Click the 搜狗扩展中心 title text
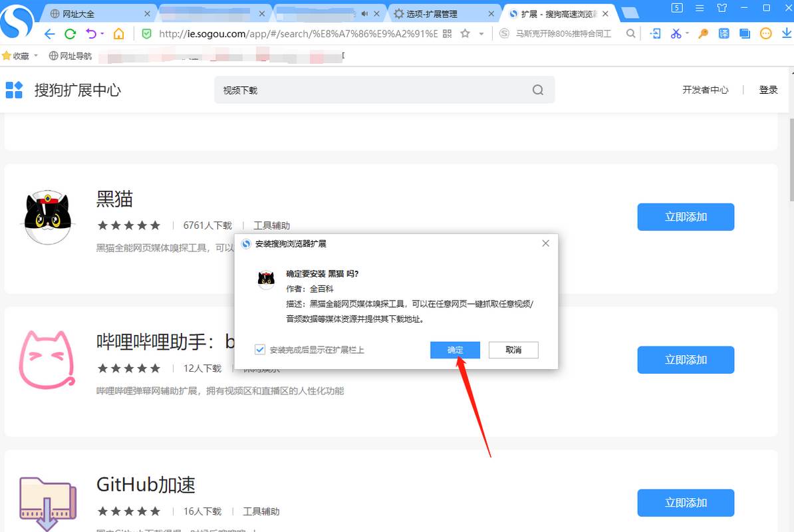The width and height of the screenshot is (794, 532). 78,90
